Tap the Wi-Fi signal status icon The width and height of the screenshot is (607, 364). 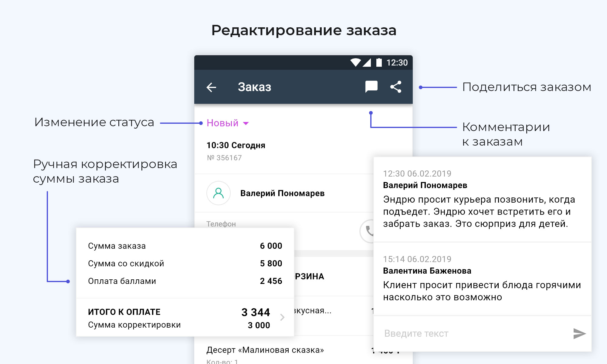tap(355, 62)
